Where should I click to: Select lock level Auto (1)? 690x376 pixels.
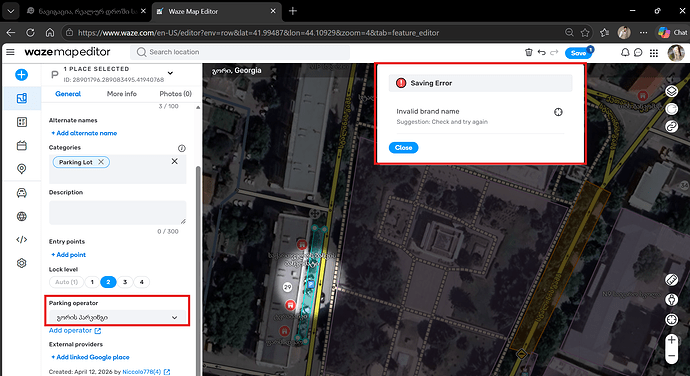(x=66, y=282)
